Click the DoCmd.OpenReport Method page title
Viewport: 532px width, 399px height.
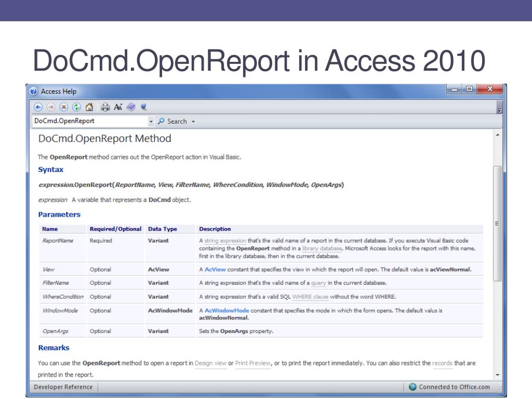[x=104, y=138]
